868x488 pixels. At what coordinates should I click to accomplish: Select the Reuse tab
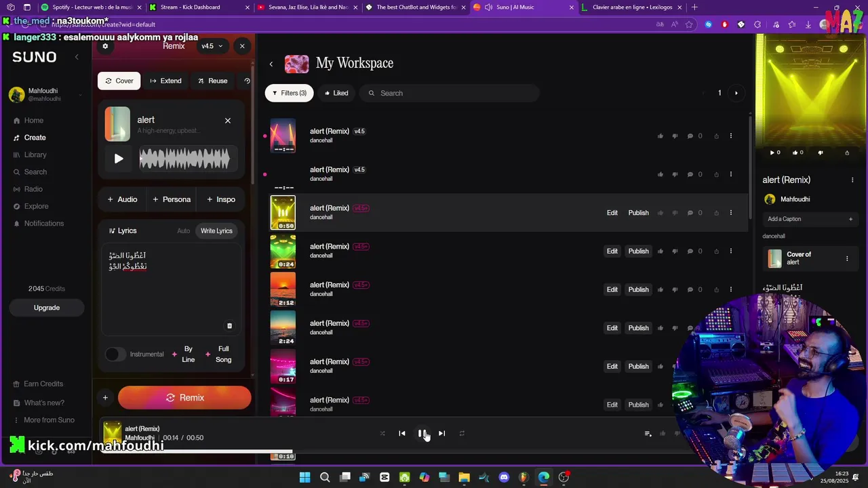click(213, 81)
